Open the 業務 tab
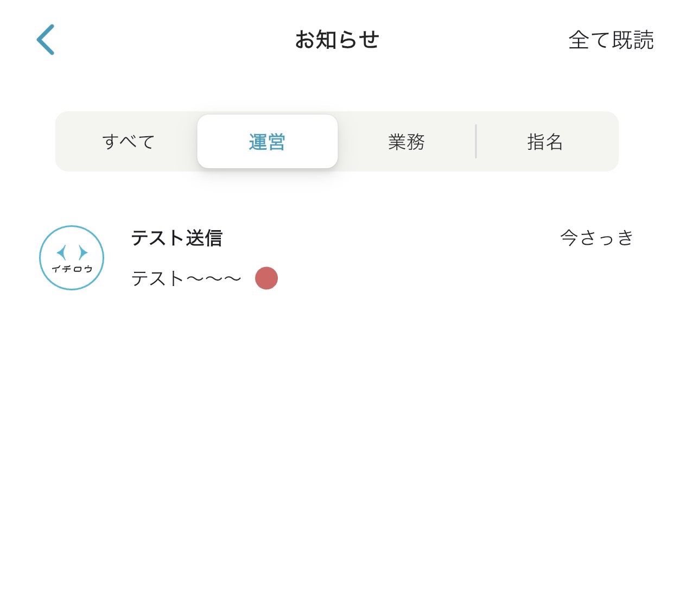Screen dimensions: 674x616 (x=406, y=142)
